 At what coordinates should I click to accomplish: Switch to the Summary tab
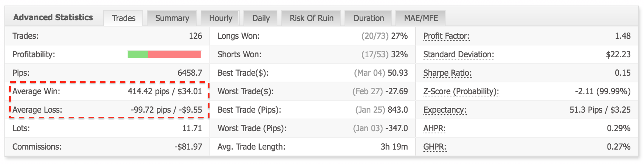click(x=172, y=18)
